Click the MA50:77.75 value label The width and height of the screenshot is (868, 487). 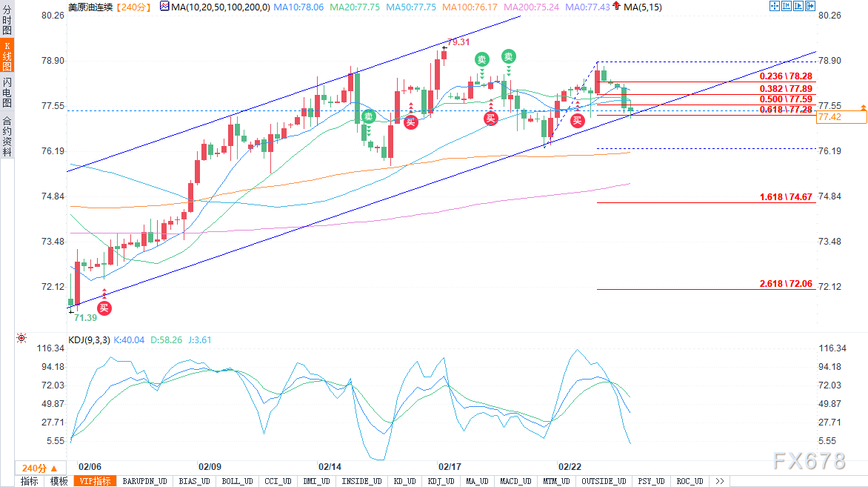(411, 7)
